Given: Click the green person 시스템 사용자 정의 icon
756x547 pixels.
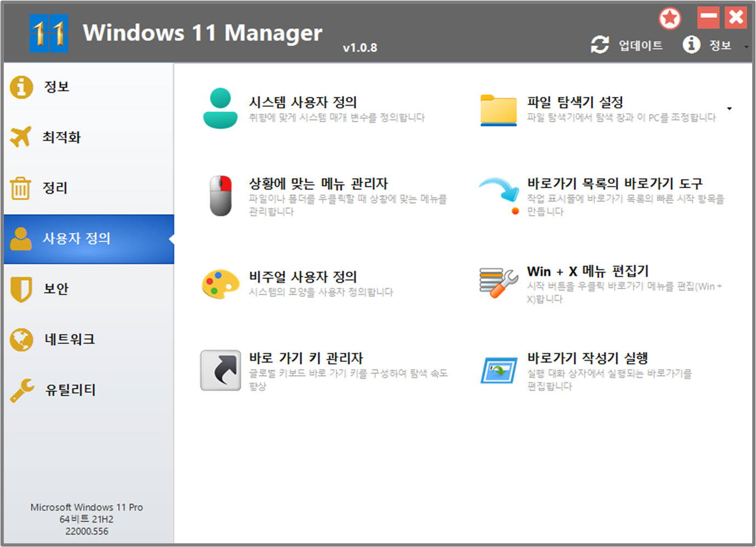Looking at the screenshot, I should pos(220,108).
